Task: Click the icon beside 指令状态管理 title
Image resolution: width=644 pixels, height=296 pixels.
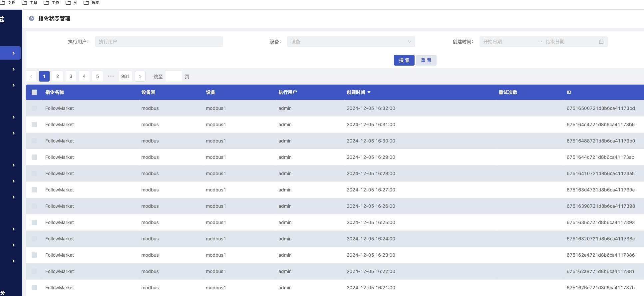Action: click(x=32, y=18)
